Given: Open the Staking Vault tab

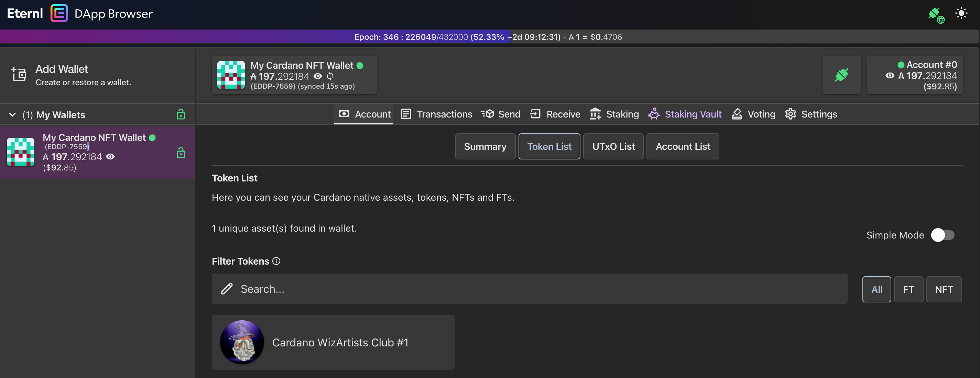Looking at the screenshot, I should click(x=685, y=114).
